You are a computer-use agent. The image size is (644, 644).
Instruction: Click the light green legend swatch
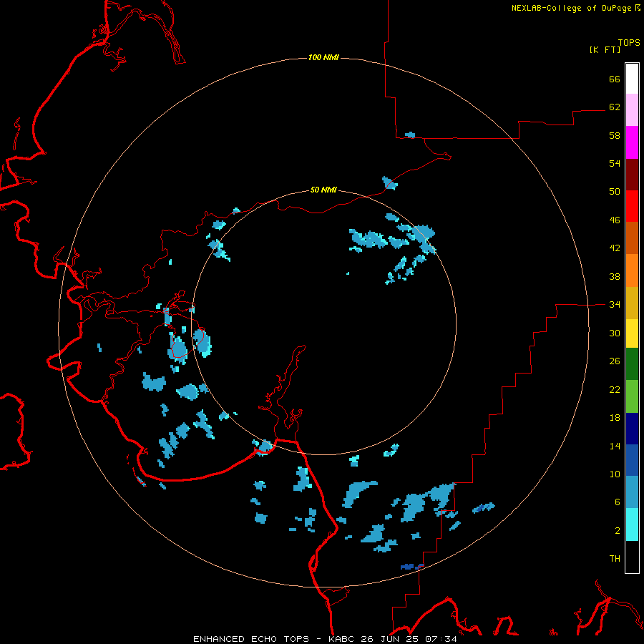coord(632,396)
